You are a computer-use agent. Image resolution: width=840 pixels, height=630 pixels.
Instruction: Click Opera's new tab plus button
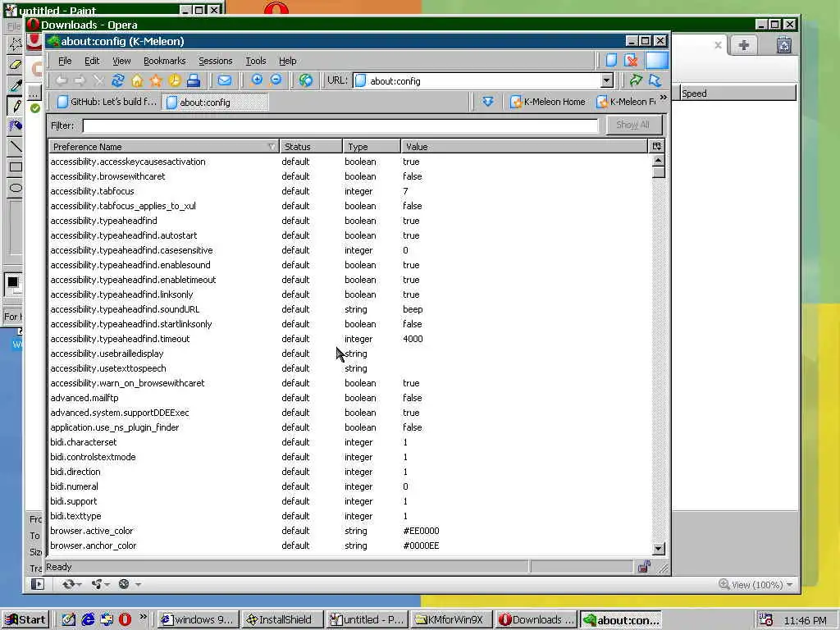743,46
